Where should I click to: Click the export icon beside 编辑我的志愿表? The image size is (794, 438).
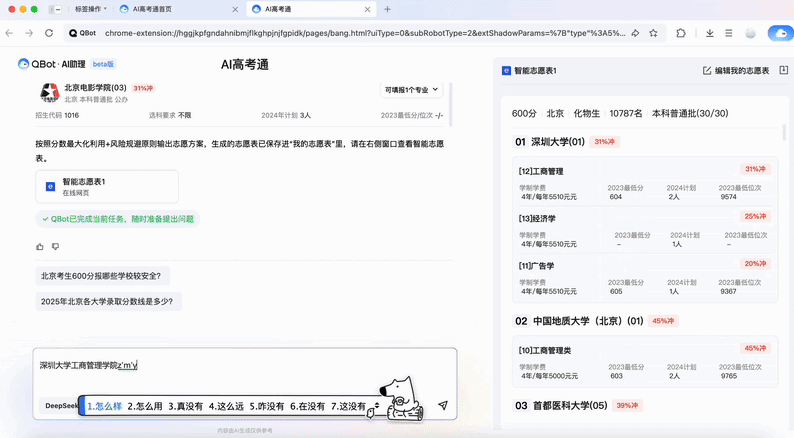coord(783,70)
